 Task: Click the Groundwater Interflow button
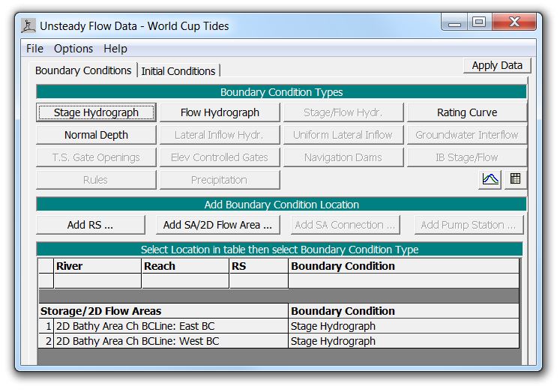467,136
